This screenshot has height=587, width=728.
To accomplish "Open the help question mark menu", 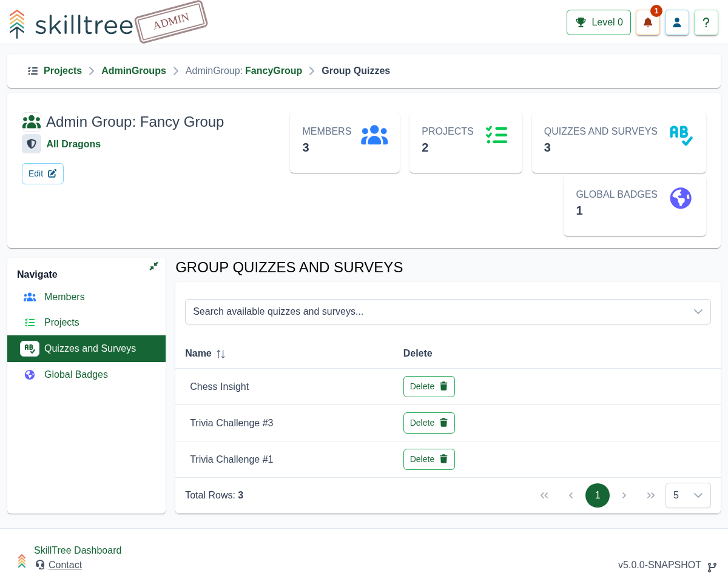I will tap(706, 22).
